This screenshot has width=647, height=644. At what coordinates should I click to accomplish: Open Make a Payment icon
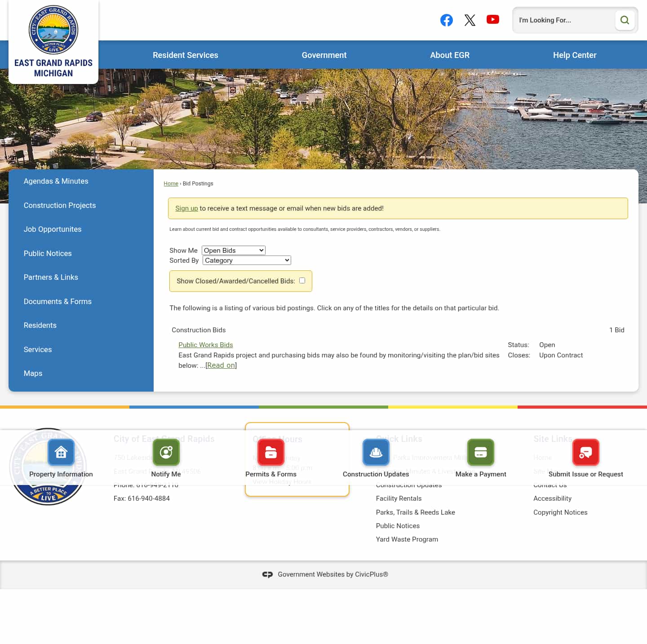tap(481, 452)
